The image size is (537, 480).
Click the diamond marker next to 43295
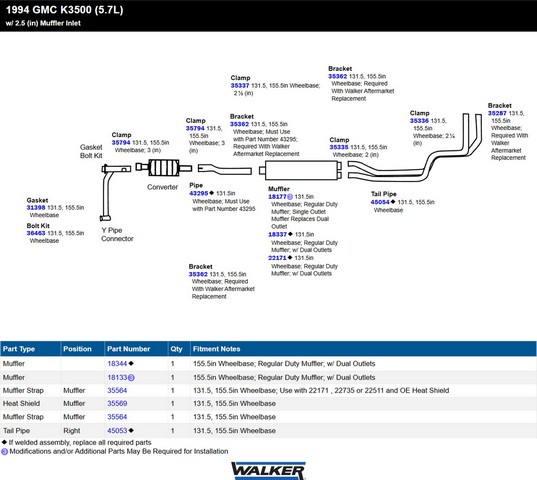[211, 193]
